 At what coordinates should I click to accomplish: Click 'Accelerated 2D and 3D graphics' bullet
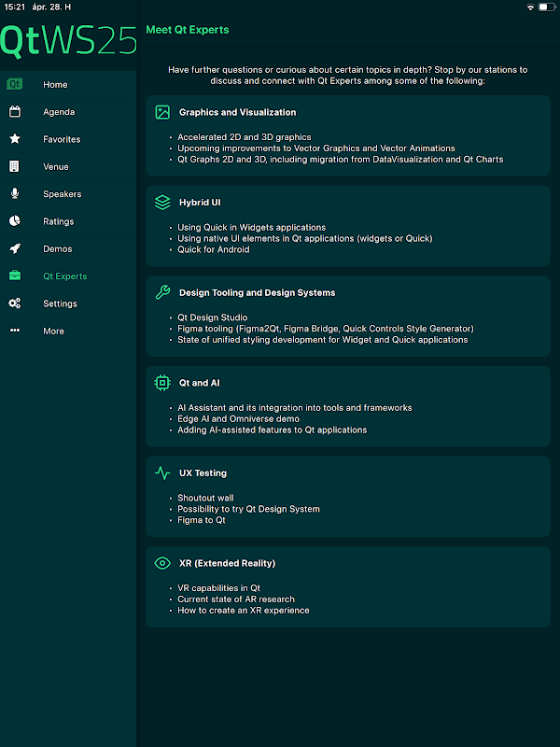click(245, 136)
